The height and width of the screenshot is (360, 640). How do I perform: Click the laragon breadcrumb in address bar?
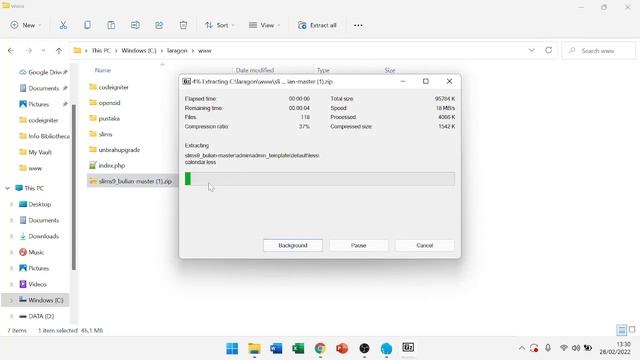click(177, 51)
